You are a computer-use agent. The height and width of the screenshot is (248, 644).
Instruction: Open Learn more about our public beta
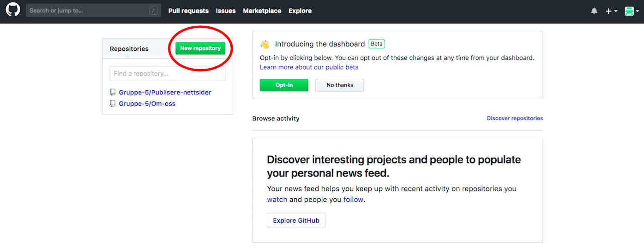[x=309, y=67]
